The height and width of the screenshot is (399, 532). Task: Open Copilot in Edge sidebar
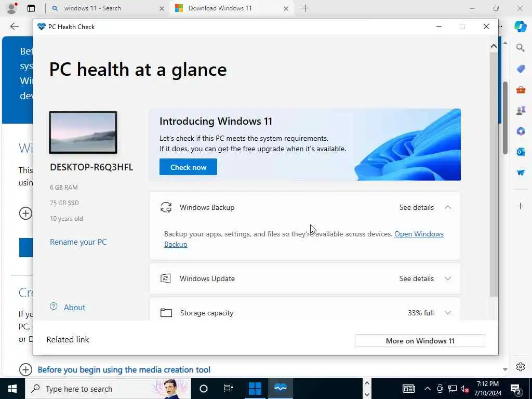tap(521, 26)
